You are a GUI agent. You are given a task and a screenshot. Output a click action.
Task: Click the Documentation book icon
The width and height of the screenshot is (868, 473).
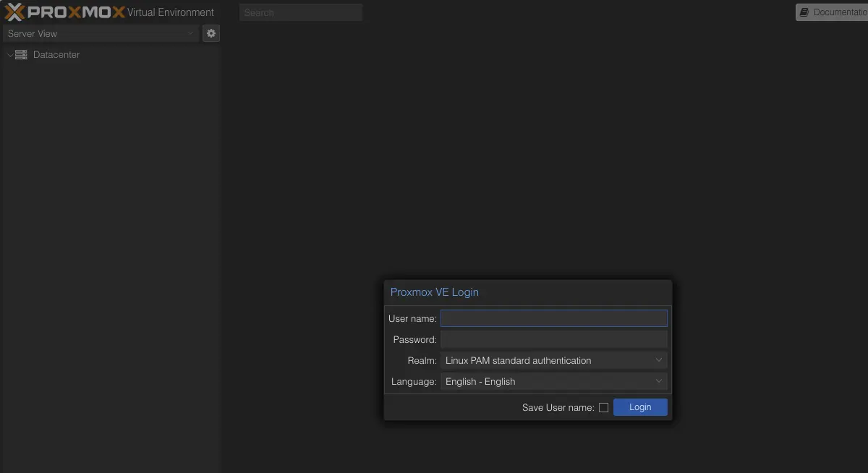804,12
